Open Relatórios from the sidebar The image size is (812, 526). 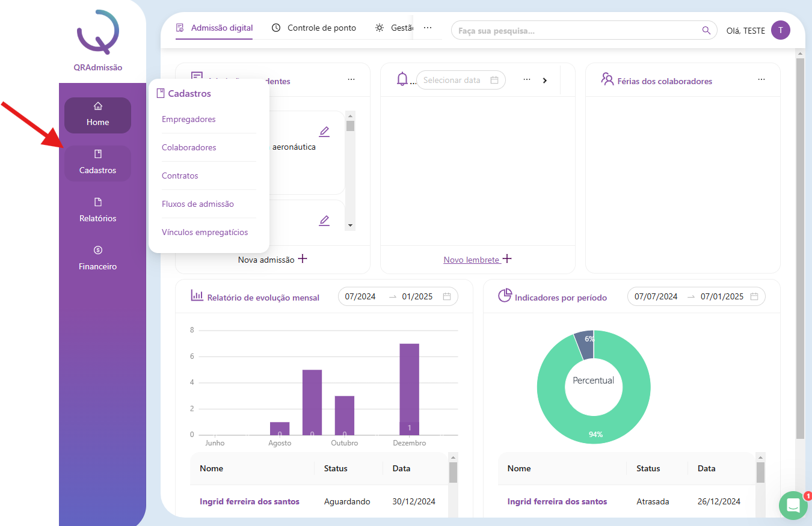[97, 210]
